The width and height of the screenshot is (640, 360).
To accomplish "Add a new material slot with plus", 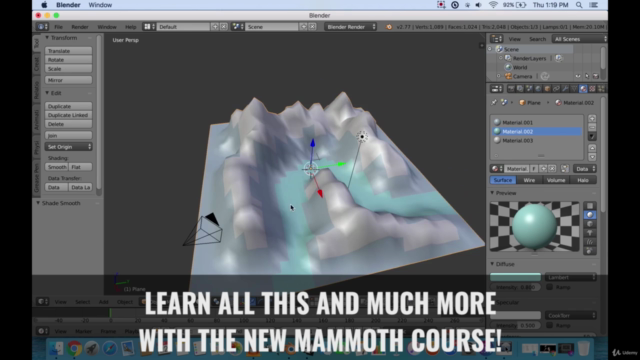I will (x=592, y=118).
